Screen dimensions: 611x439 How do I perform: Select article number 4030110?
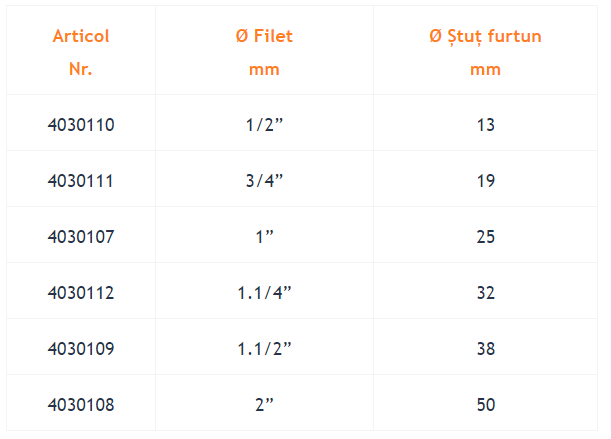81,125
